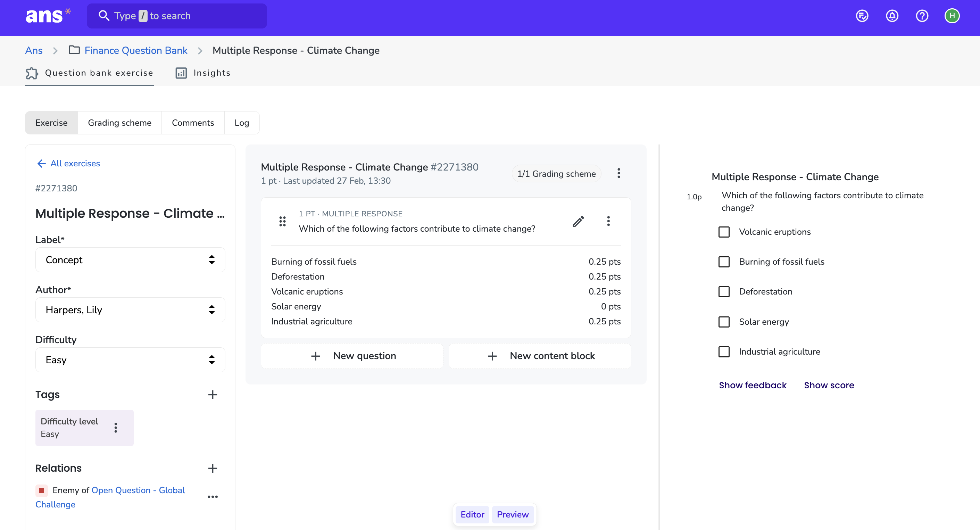Screen dimensions: 980x530
Task: Check the Burning of fossil fuels checkbox
Action: click(x=724, y=262)
